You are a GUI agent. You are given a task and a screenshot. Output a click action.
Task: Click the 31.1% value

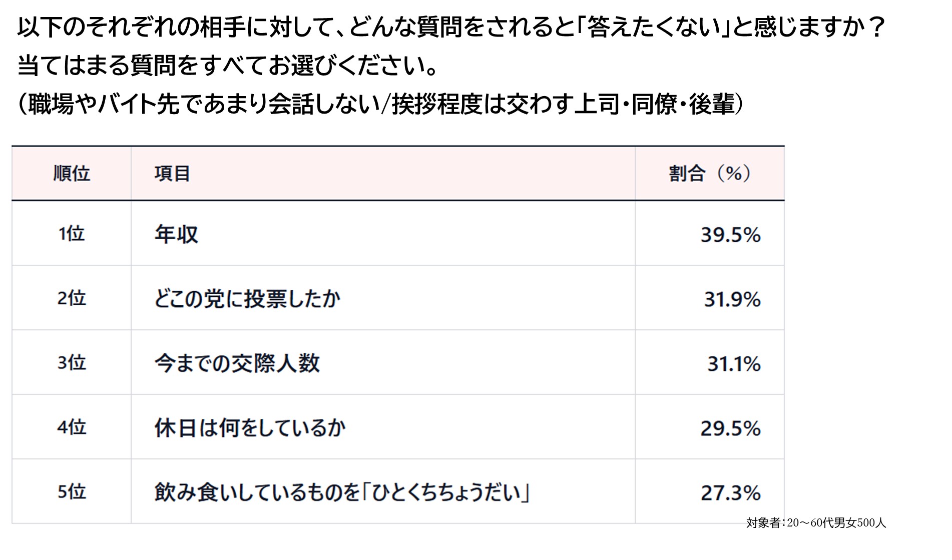click(733, 364)
